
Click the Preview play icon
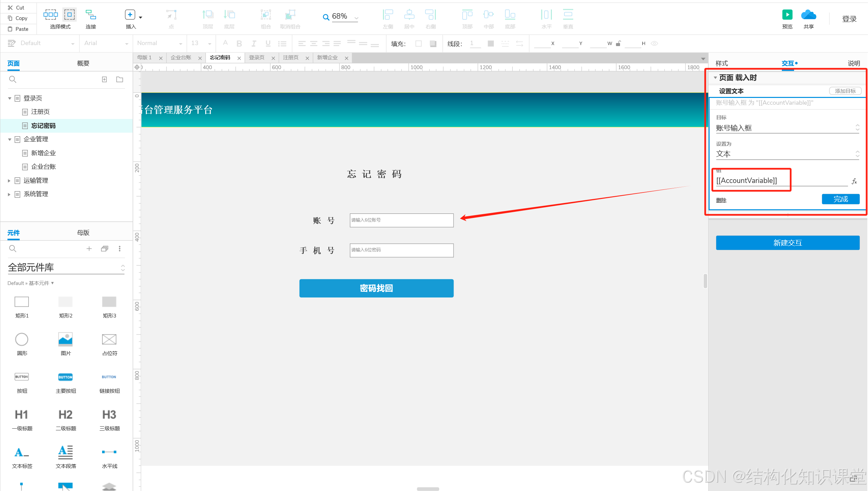[x=787, y=15]
